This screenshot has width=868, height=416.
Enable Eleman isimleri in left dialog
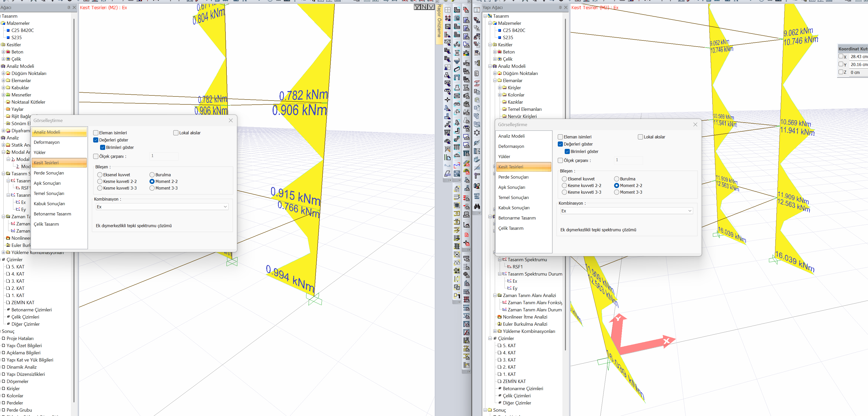(x=96, y=133)
